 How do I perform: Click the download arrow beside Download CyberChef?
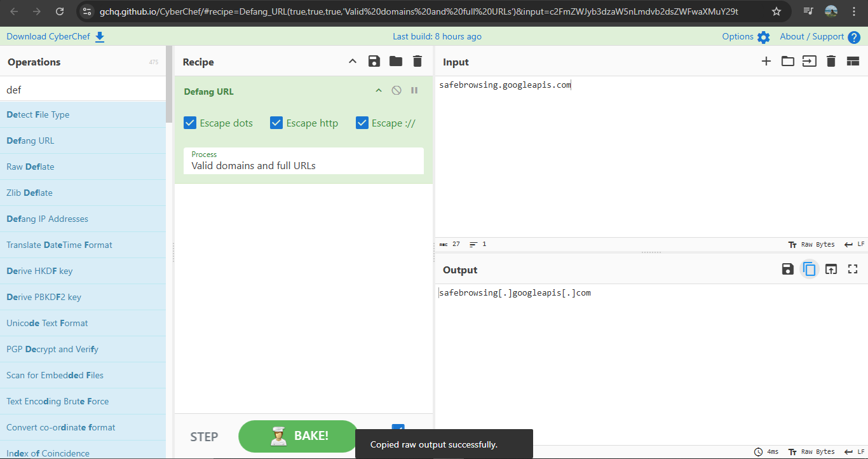(100, 37)
